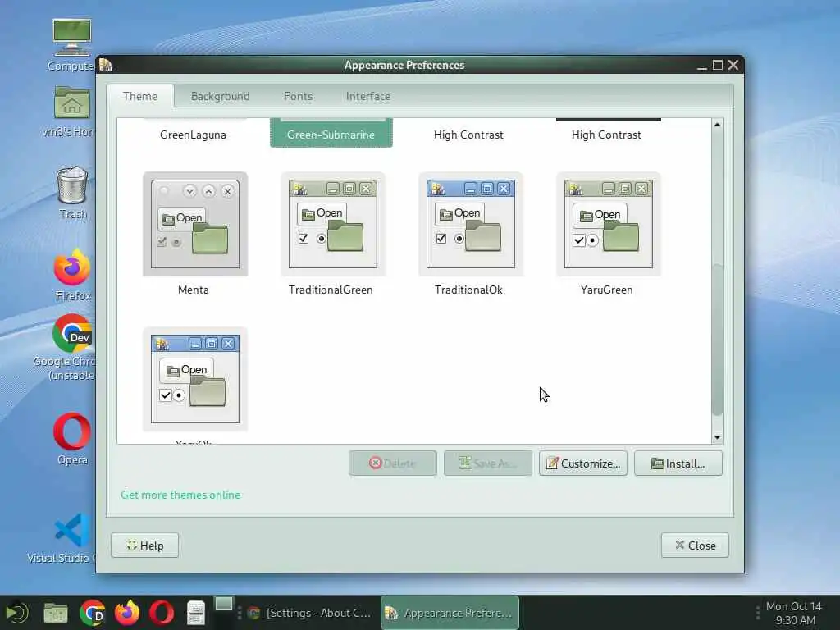840x630 pixels.
Task: Click Appearance Preferences title bar icon
Action: (x=106, y=65)
